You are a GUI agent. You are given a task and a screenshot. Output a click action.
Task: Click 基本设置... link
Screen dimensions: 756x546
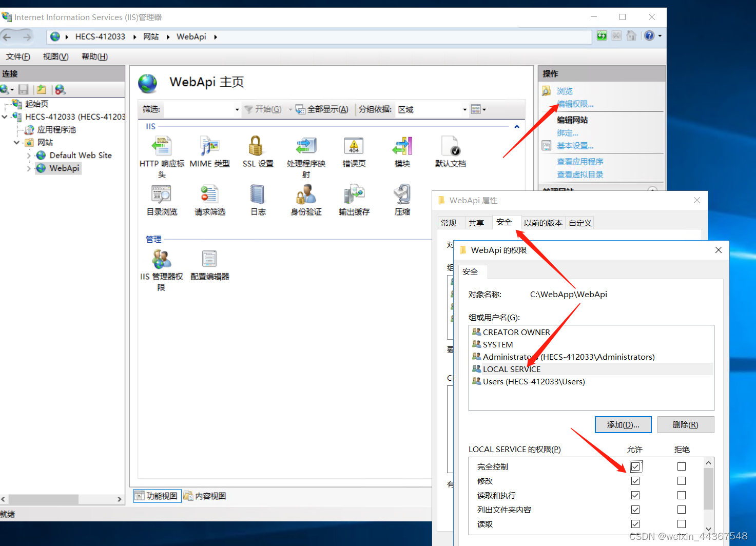[575, 146]
